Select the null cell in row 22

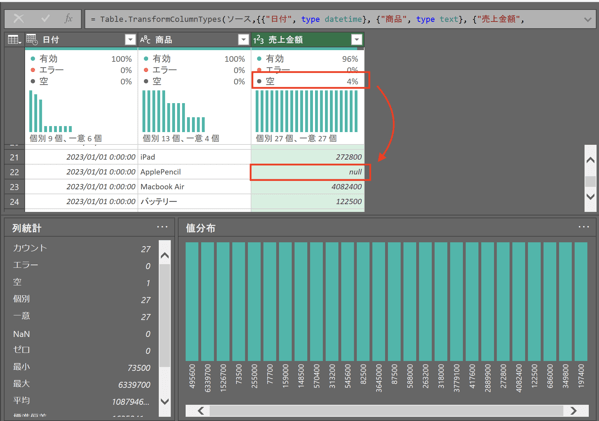(x=308, y=172)
